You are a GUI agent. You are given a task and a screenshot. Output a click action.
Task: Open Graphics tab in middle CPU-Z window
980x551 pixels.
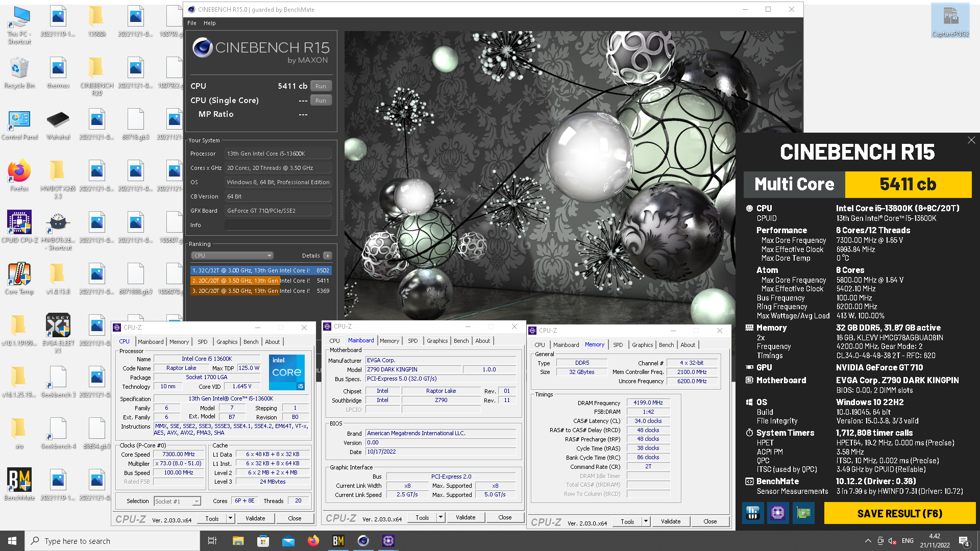[437, 341]
